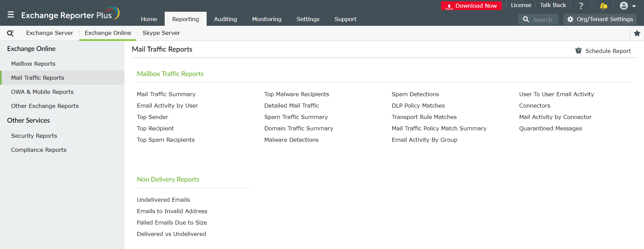Click the Download Now button

471,6
